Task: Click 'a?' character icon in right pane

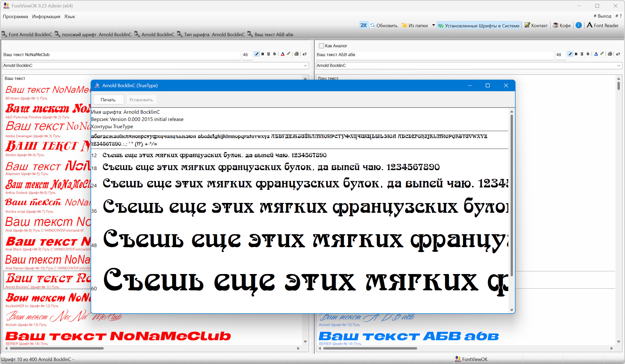Action: coord(618,54)
